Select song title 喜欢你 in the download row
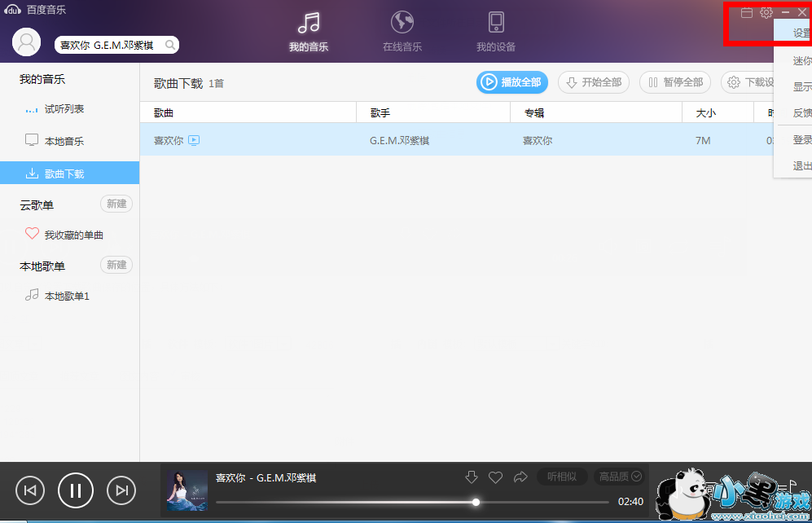The image size is (812, 523). [169, 140]
